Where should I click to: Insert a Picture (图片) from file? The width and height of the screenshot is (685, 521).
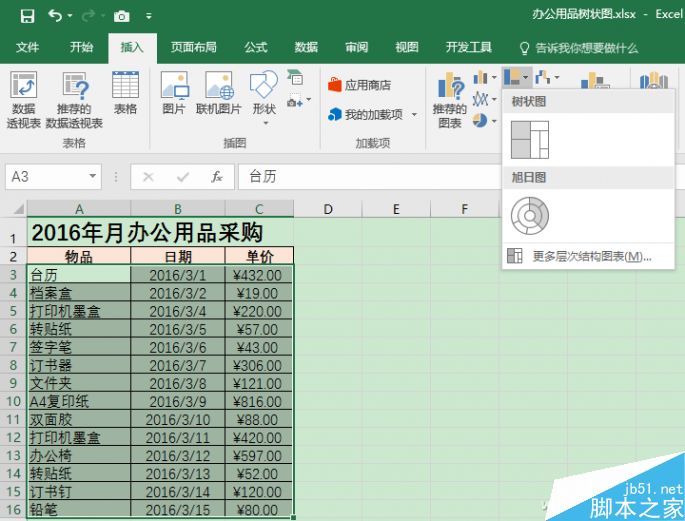tap(174, 93)
